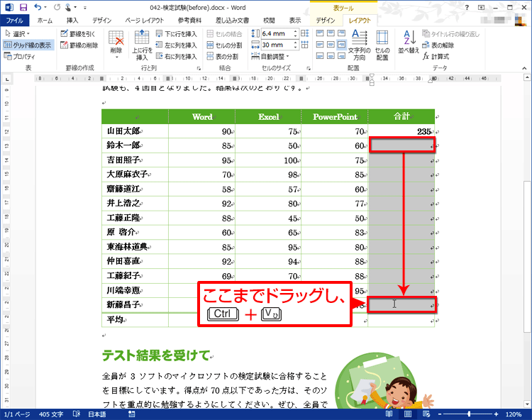Click 表の解除 convert to text

438,45
